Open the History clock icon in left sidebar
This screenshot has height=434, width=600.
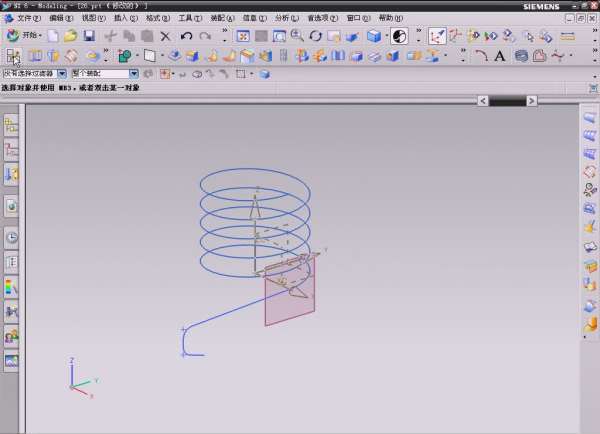12,238
